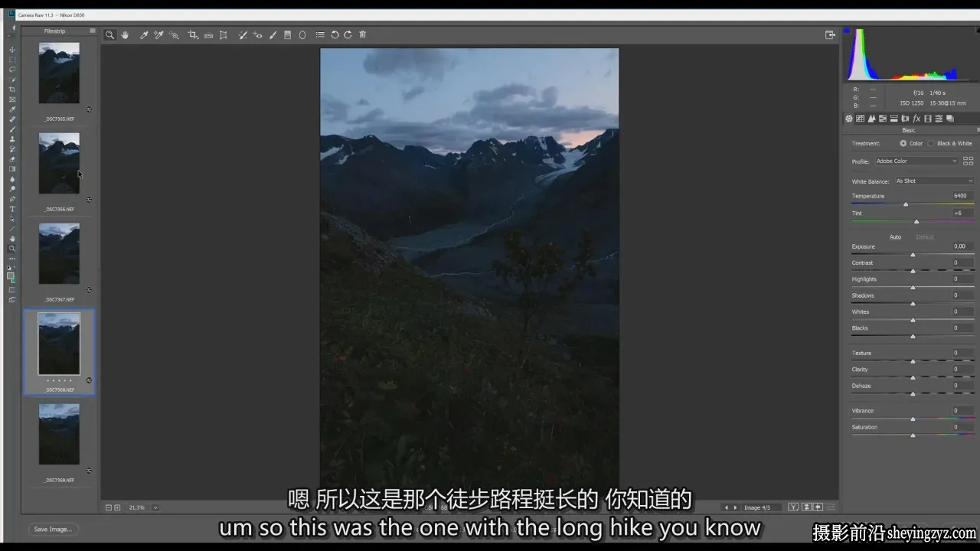Toggle full screen mode icon

(x=830, y=34)
